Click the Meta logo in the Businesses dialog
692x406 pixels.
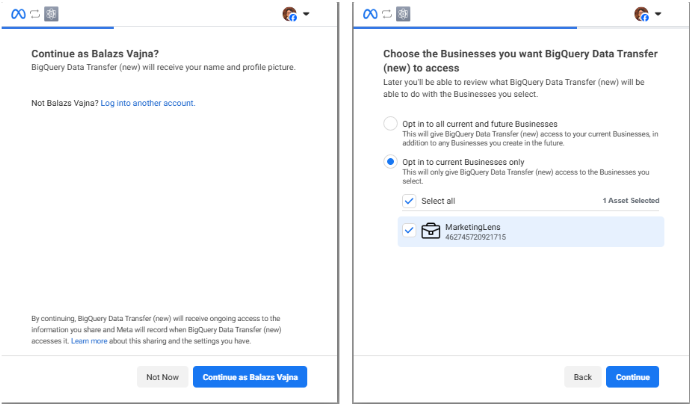370,14
